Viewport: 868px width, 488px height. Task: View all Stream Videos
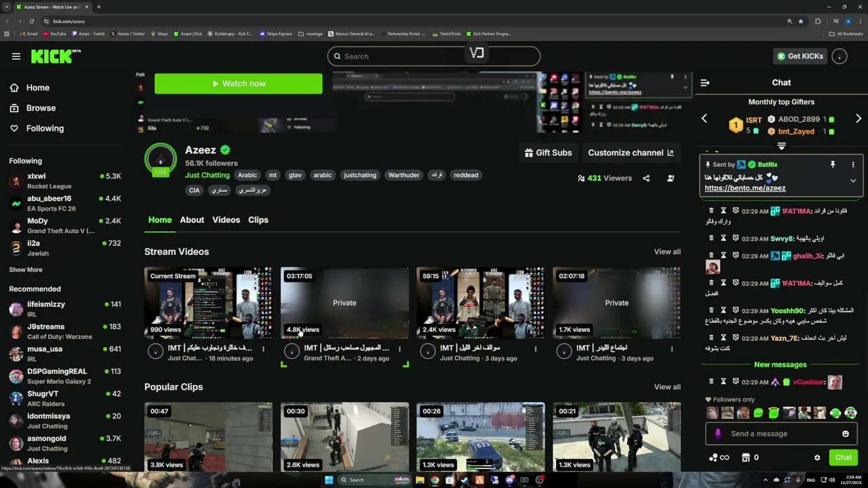coord(667,251)
